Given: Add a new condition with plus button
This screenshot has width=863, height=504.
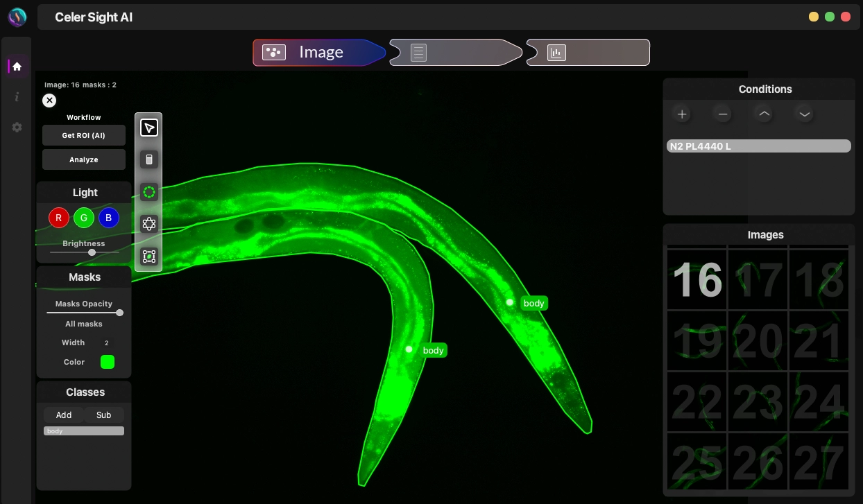Looking at the screenshot, I should (682, 114).
